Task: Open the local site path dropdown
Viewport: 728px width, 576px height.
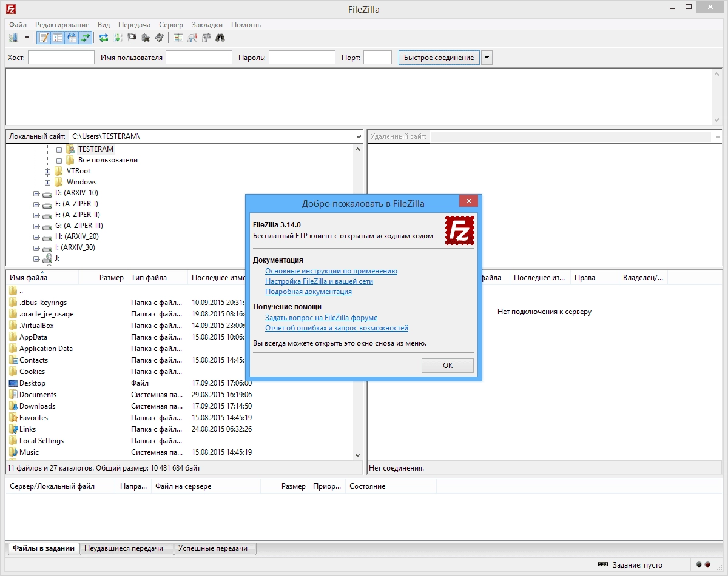Action: pyautogui.click(x=359, y=137)
